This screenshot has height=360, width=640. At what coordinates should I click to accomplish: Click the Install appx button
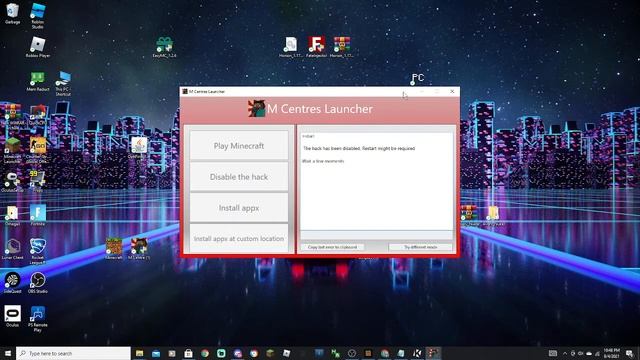coord(239,208)
